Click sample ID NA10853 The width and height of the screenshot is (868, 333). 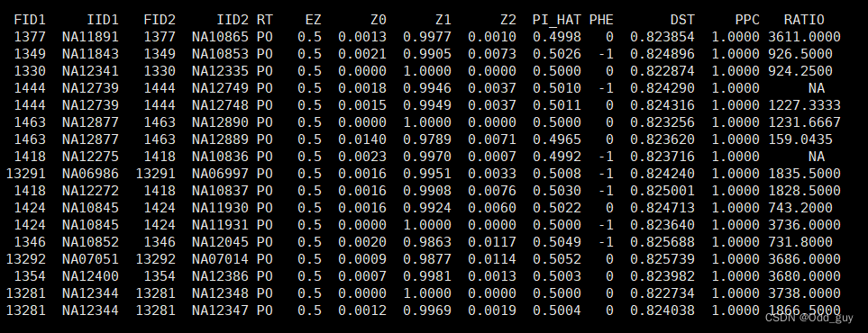pos(220,55)
